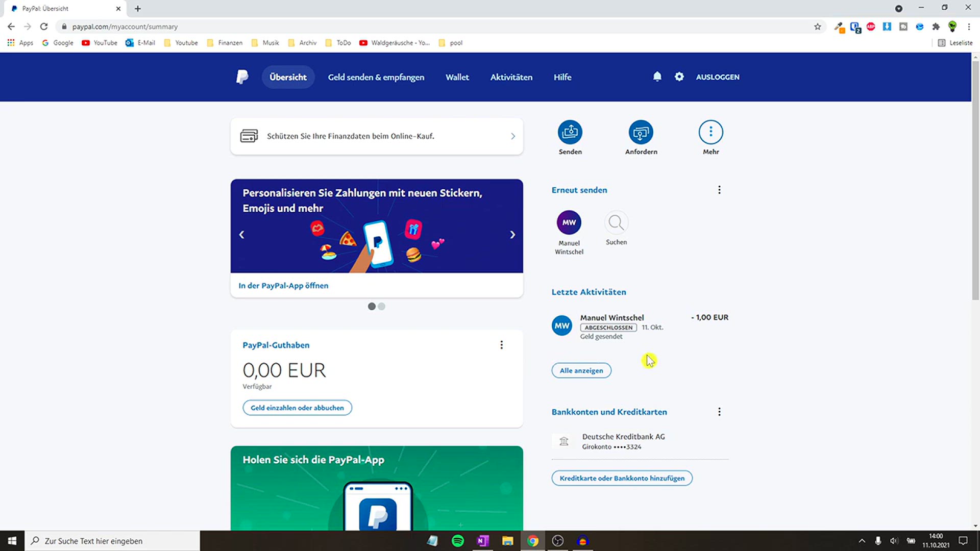
Task: Click the page vertical scrollbar thumb
Action: (x=975, y=179)
